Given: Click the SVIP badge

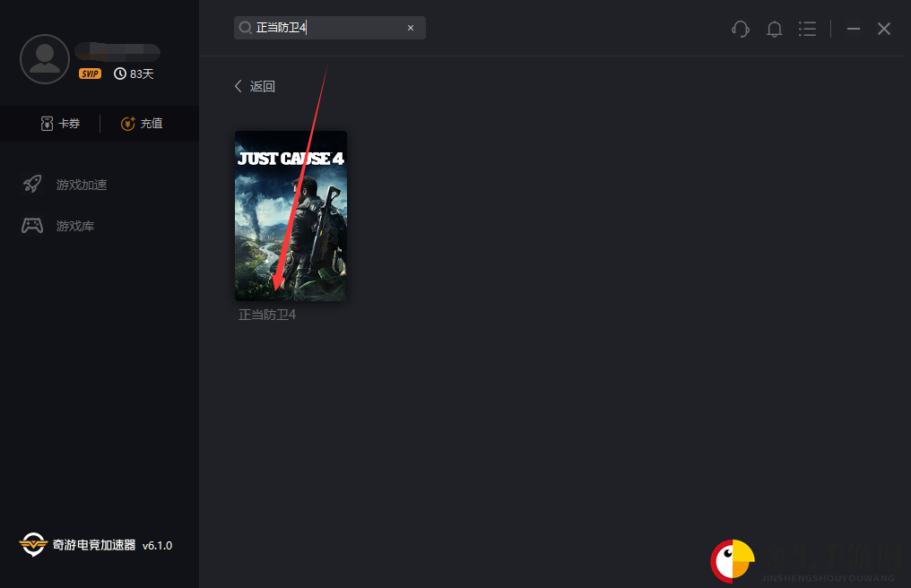Looking at the screenshot, I should (90, 73).
